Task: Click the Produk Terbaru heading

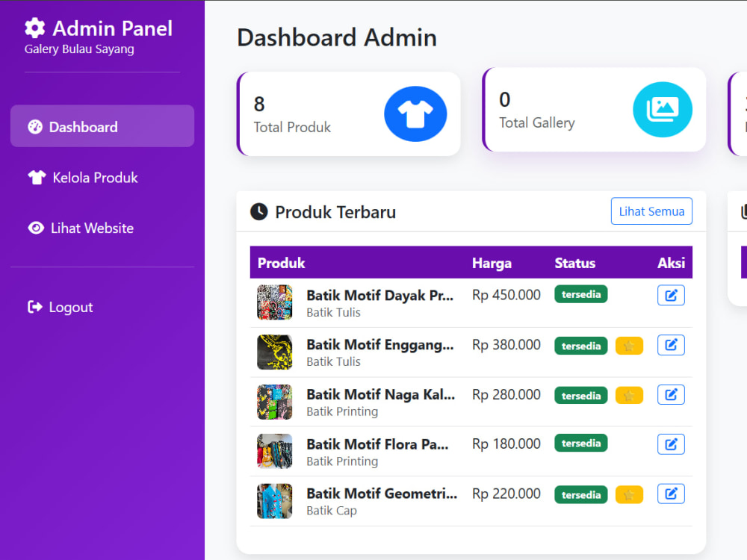Action: tap(335, 212)
